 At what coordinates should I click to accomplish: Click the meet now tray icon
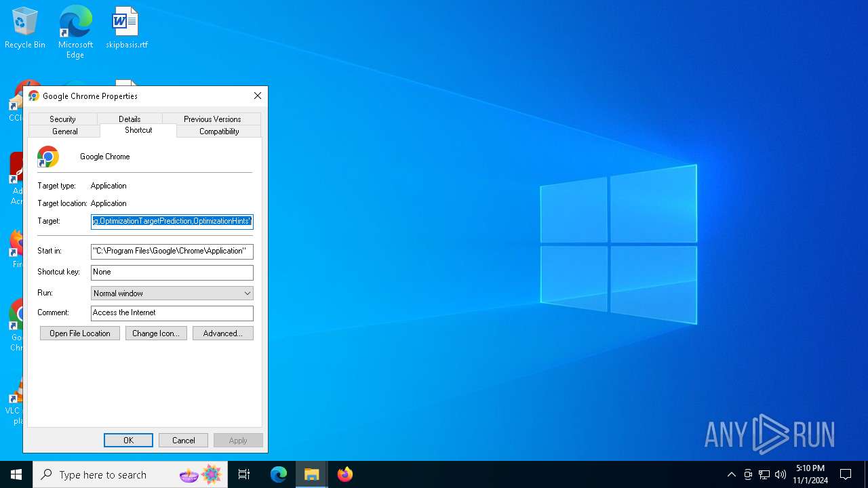pyautogui.click(x=748, y=474)
